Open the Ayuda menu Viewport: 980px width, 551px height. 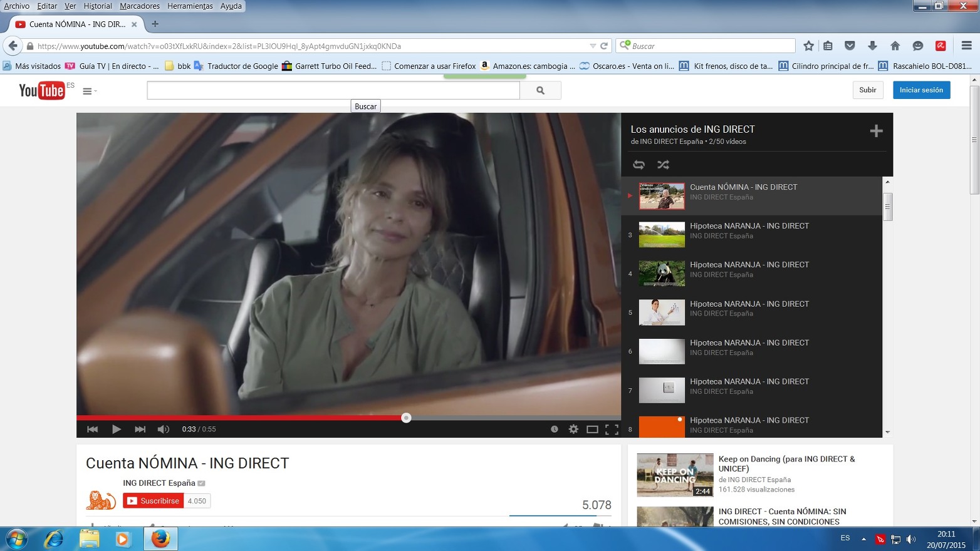231,6
